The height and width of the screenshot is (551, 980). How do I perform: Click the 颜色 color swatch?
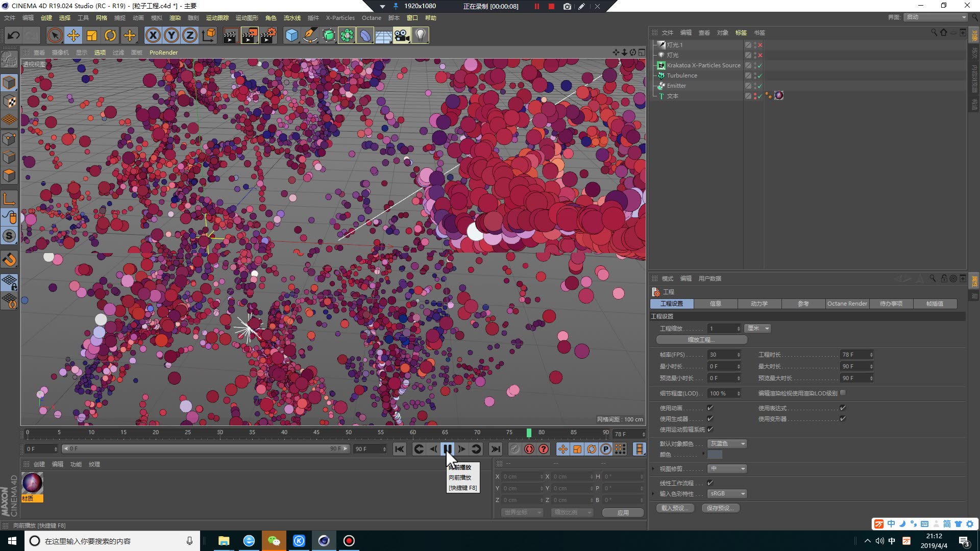[715, 455]
